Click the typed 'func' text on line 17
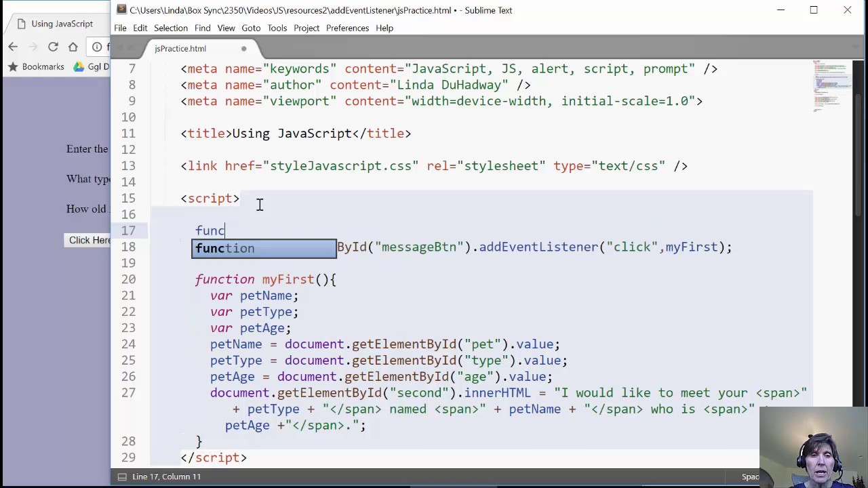The height and width of the screenshot is (488, 868). click(x=210, y=231)
